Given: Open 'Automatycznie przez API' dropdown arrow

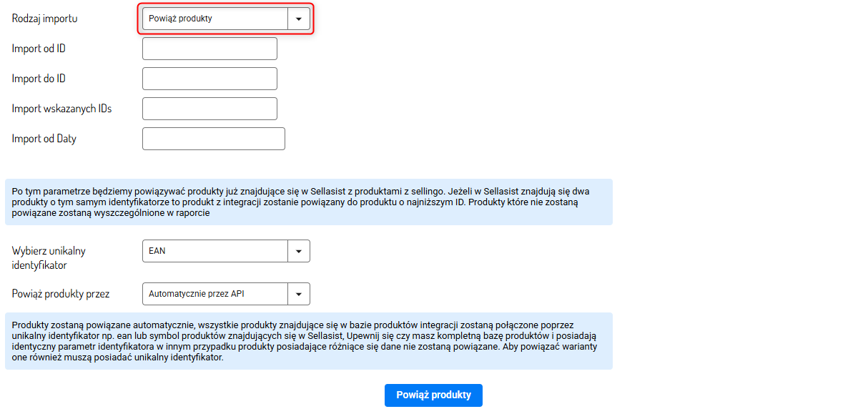Looking at the screenshot, I should (x=298, y=293).
